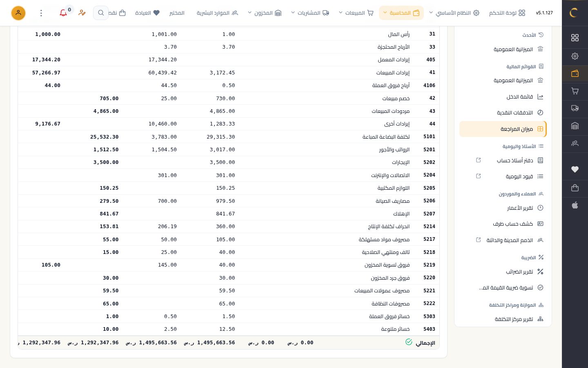Open تقرير الأعمار sidebar link
This screenshot has height=368, width=588.
503,208
